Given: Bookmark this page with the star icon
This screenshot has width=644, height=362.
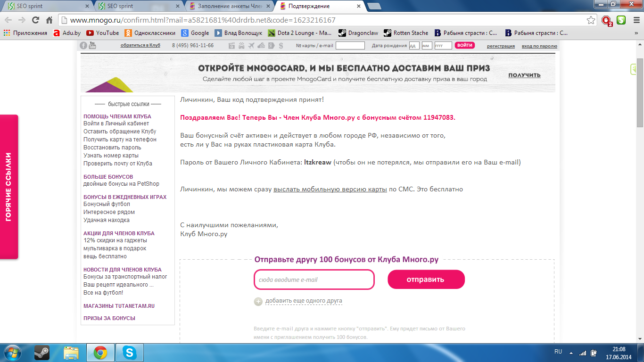Looking at the screenshot, I should click(x=591, y=20).
